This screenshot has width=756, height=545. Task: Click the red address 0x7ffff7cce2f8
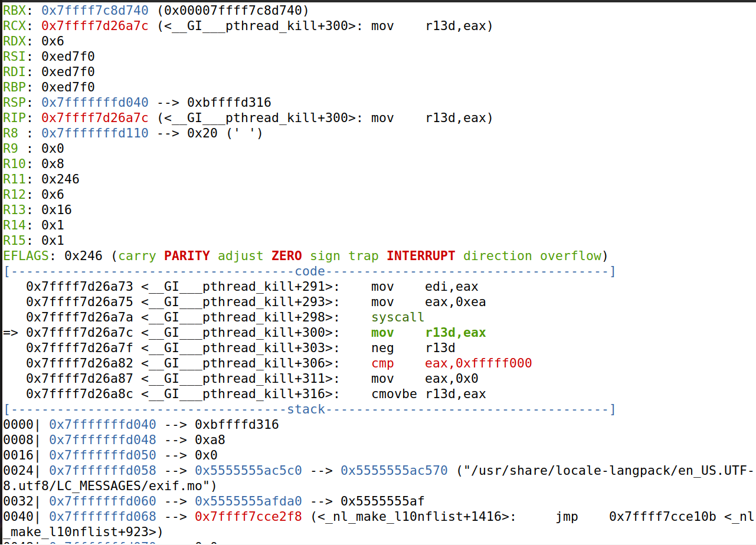click(248, 517)
